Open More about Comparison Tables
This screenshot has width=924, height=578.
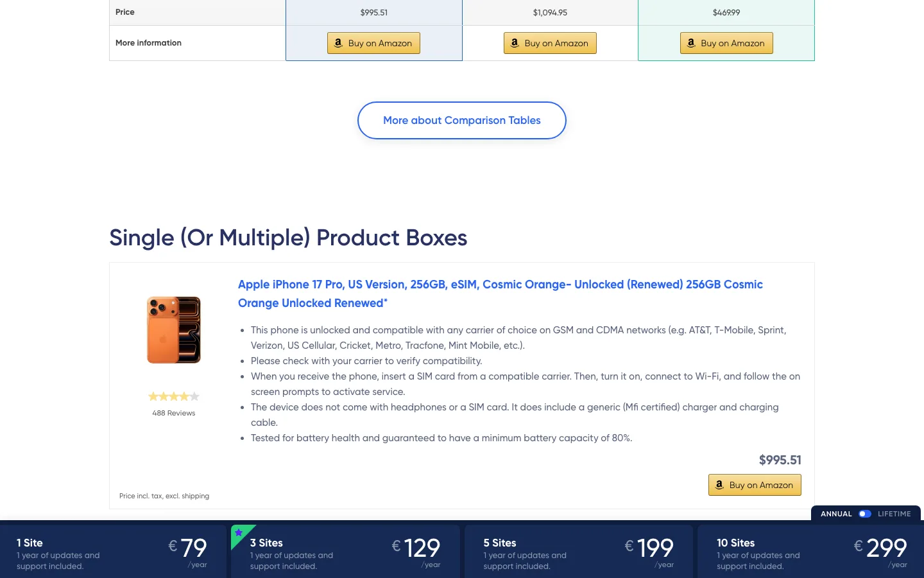coord(462,120)
